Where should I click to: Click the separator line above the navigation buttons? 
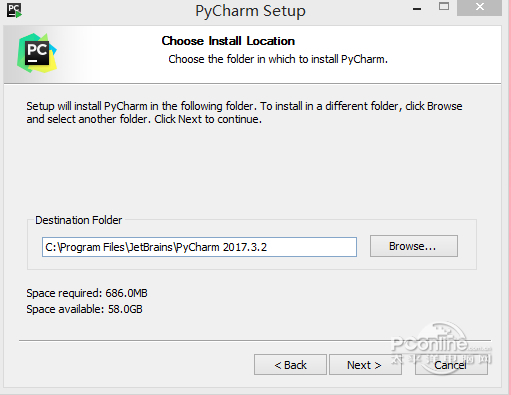point(255,340)
